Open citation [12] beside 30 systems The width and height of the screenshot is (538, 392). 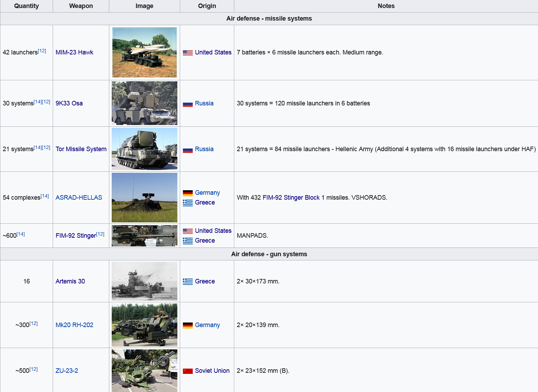[x=46, y=102]
